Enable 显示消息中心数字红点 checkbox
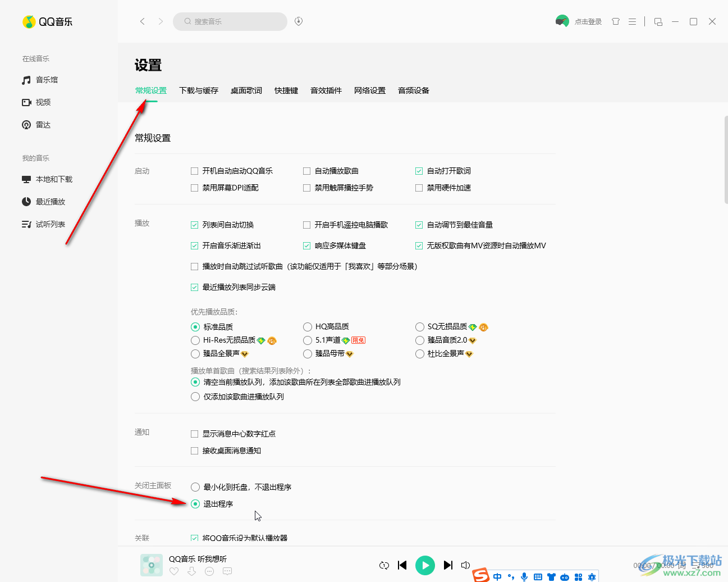The width and height of the screenshot is (728, 582). pyautogui.click(x=195, y=434)
